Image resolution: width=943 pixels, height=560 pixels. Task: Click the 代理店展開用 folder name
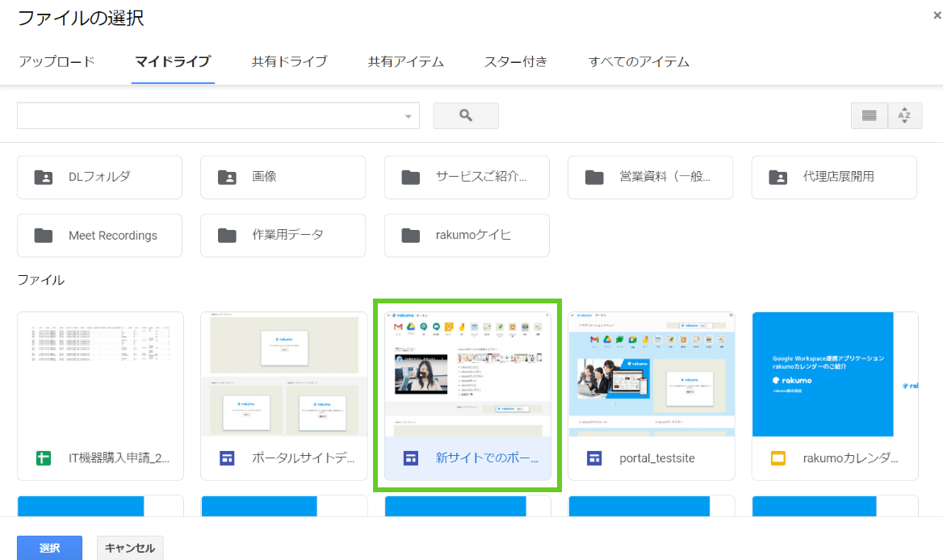838,177
